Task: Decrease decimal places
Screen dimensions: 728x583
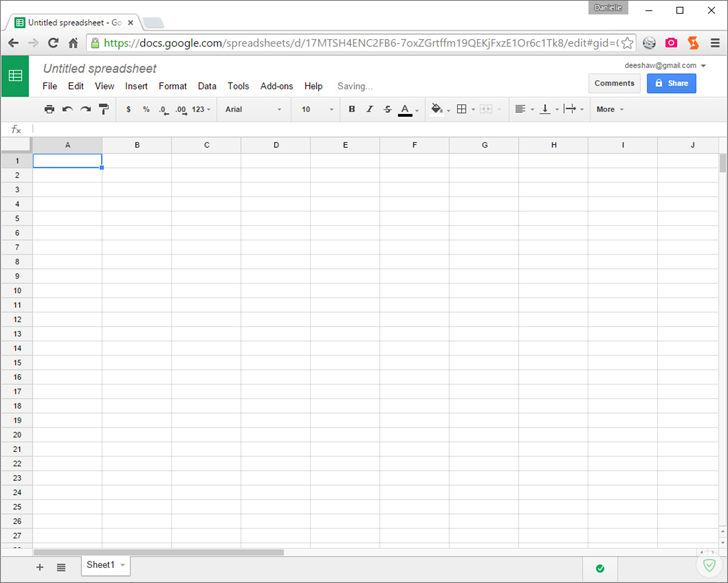Action: [163, 110]
